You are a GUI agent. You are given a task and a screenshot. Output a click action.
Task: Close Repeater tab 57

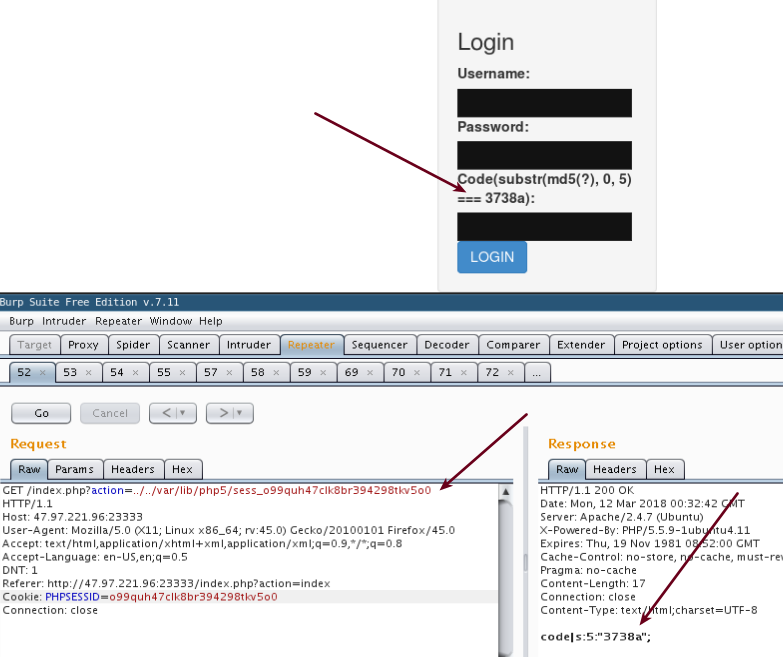[x=229, y=372]
